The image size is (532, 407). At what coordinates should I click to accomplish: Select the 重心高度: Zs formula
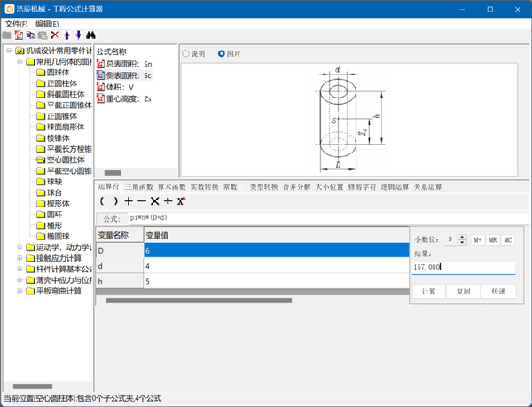click(124, 98)
